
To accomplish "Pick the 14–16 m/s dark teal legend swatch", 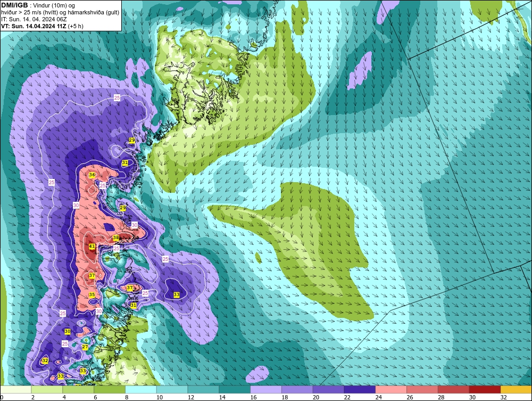I will point(235,389).
